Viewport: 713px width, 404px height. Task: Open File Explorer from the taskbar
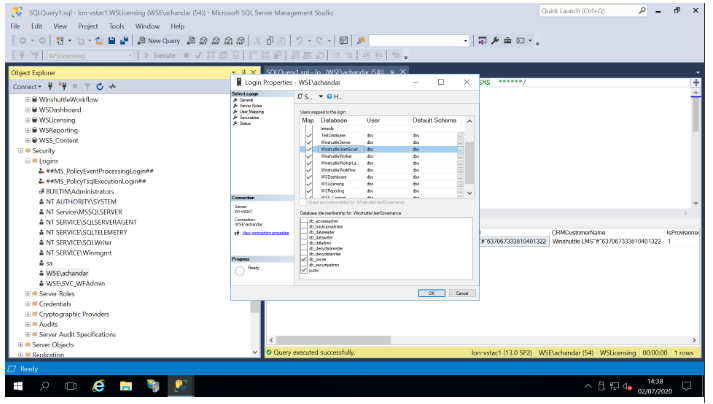(x=126, y=385)
